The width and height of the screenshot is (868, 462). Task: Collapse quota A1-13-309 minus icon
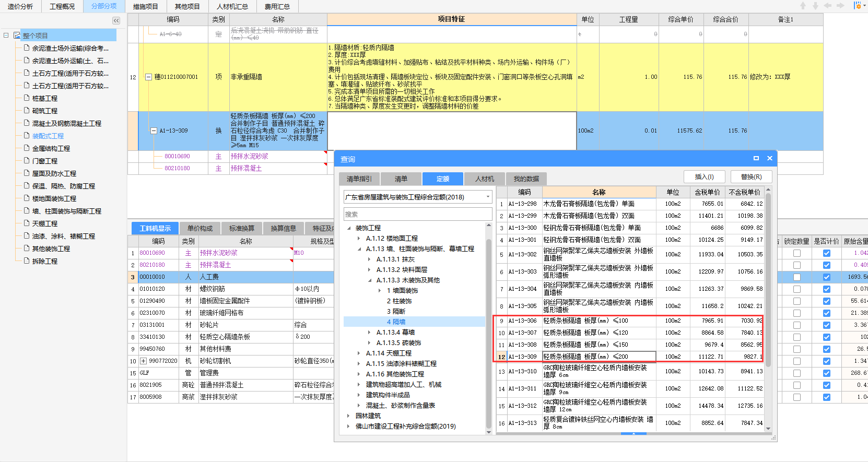(x=154, y=131)
